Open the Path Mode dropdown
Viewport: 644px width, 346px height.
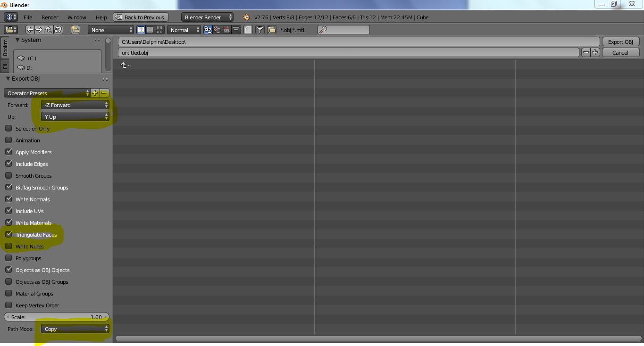(75, 329)
